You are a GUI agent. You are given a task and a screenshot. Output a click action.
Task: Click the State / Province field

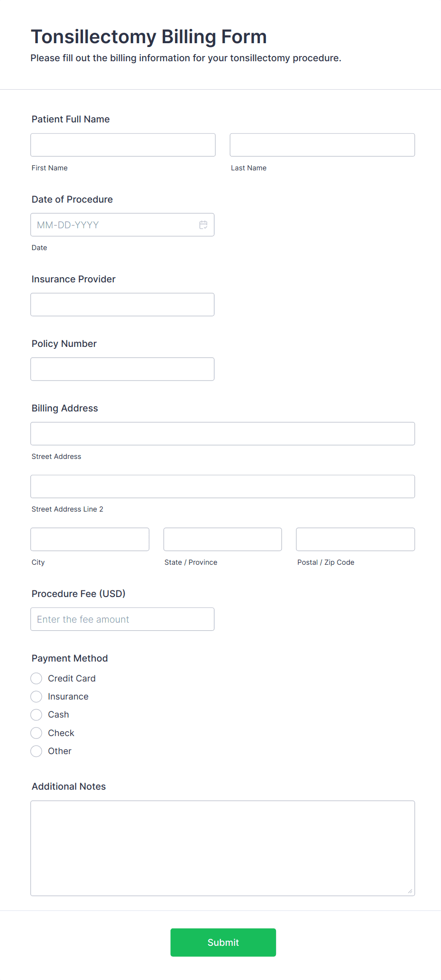(x=223, y=539)
